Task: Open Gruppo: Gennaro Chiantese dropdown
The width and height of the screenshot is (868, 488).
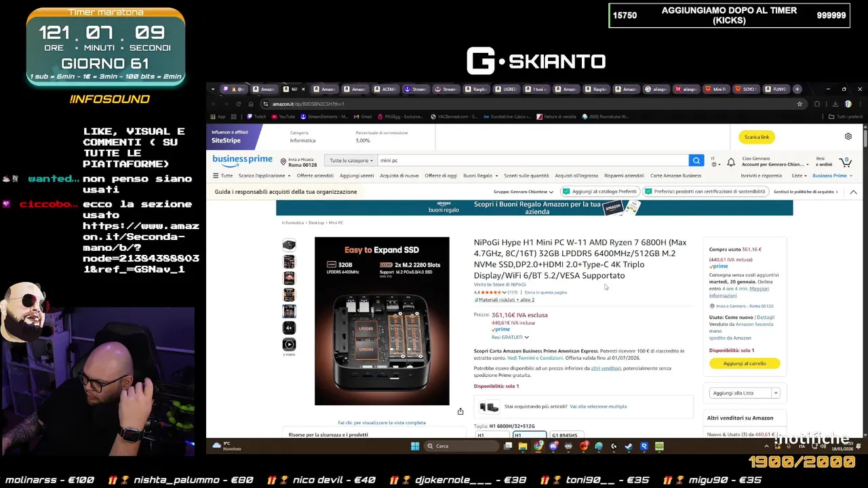Action: [523, 192]
